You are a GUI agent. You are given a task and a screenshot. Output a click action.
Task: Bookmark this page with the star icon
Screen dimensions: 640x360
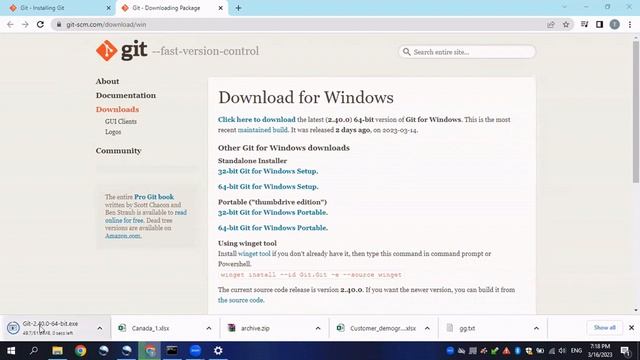pos(566,24)
